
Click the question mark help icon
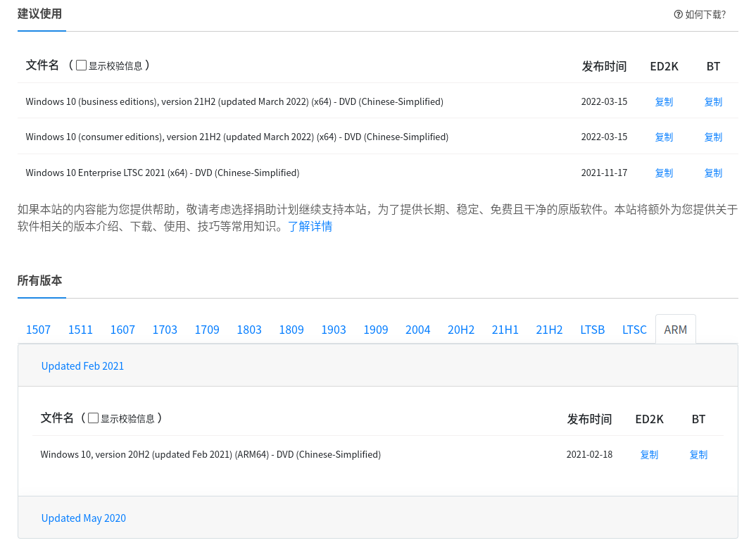pos(678,15)
